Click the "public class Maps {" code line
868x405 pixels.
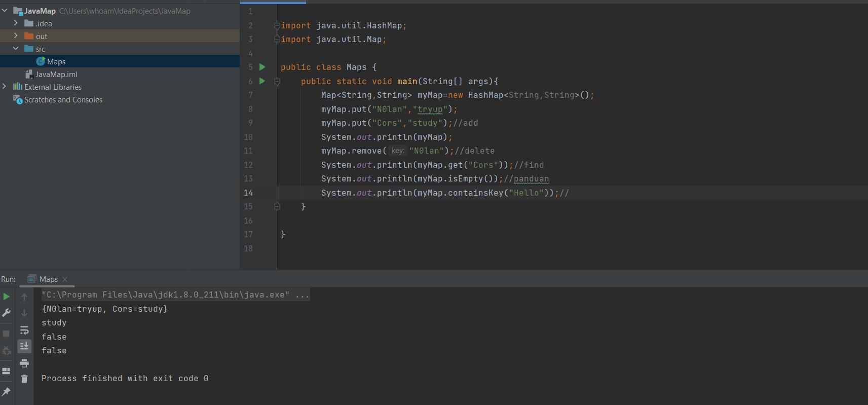[329, 67]
